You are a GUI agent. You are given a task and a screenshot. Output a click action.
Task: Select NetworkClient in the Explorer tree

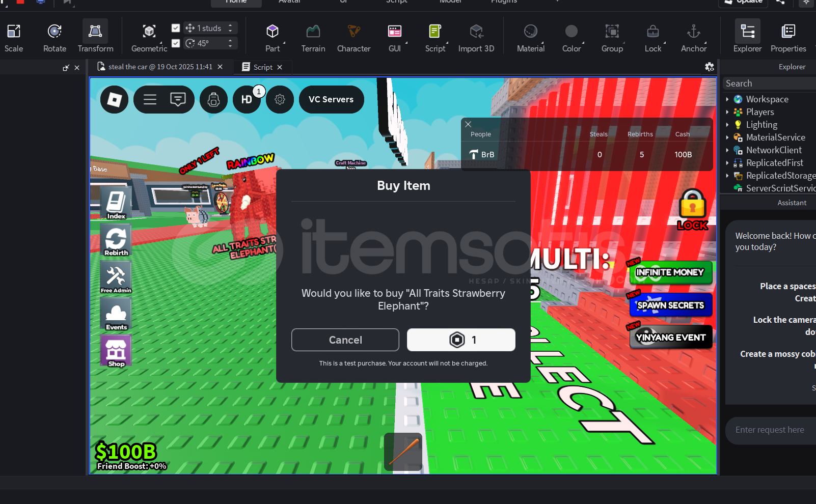[774, 150]
